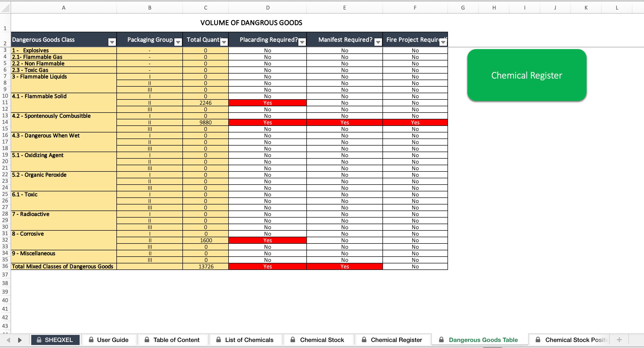Viewport: 644px width, 348px height.
Task: Open the Total Quantity column filter
Action: click(x=224, y=42)
